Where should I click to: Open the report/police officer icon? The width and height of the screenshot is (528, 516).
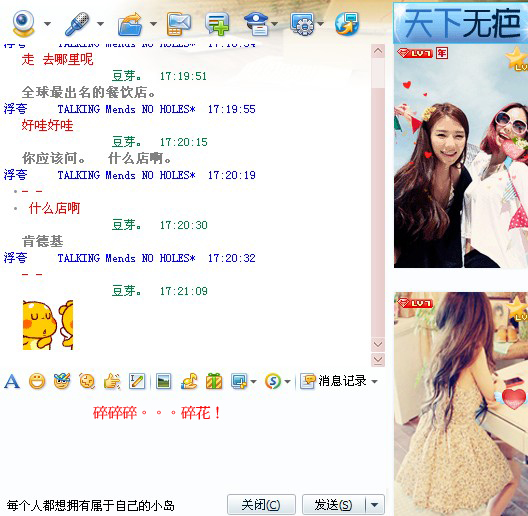pos(257,24)
